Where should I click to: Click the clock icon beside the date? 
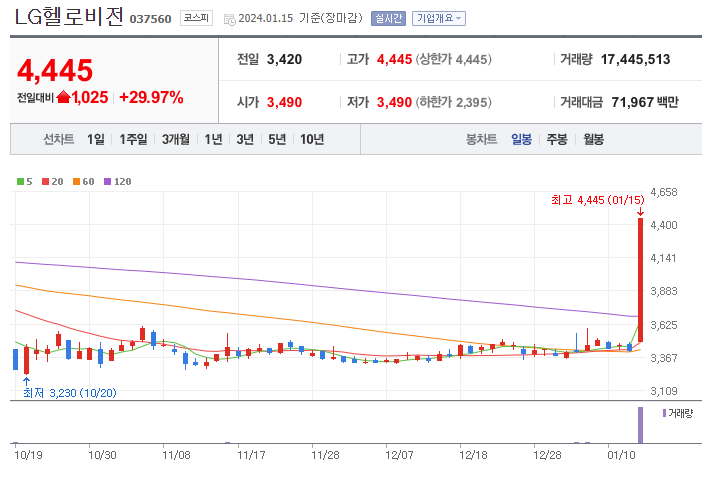(x=230, y=20)
